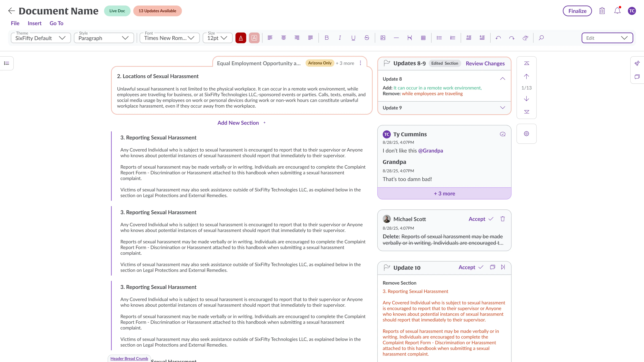The height and width of the screenshot is (362, 644).
Task: Open Go To menu
Action: (56, 23)
